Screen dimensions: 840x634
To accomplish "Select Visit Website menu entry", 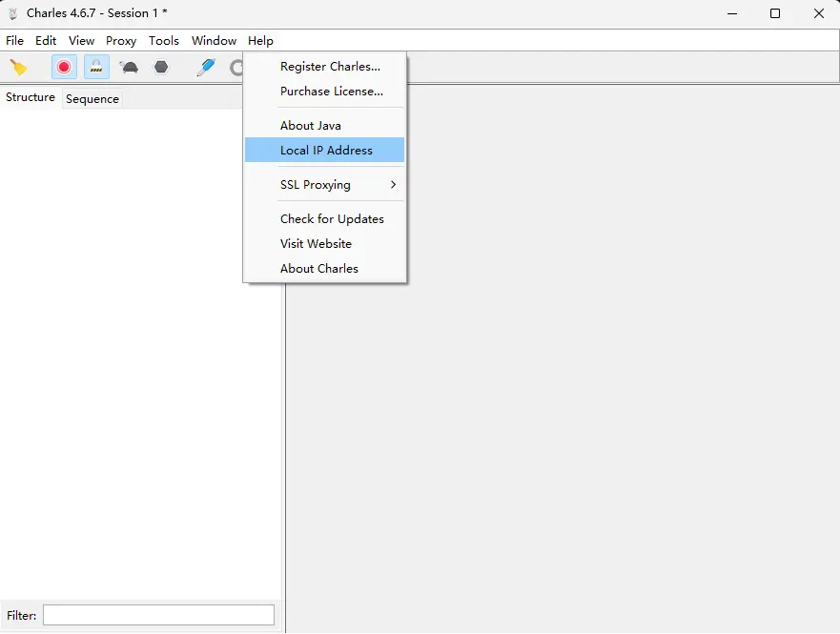I will click(324, 244).
